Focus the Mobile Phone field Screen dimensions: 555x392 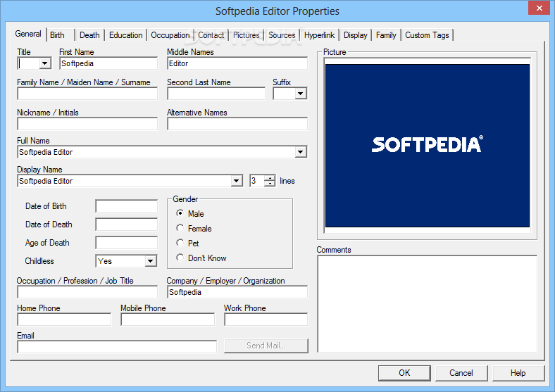(168, 320)
